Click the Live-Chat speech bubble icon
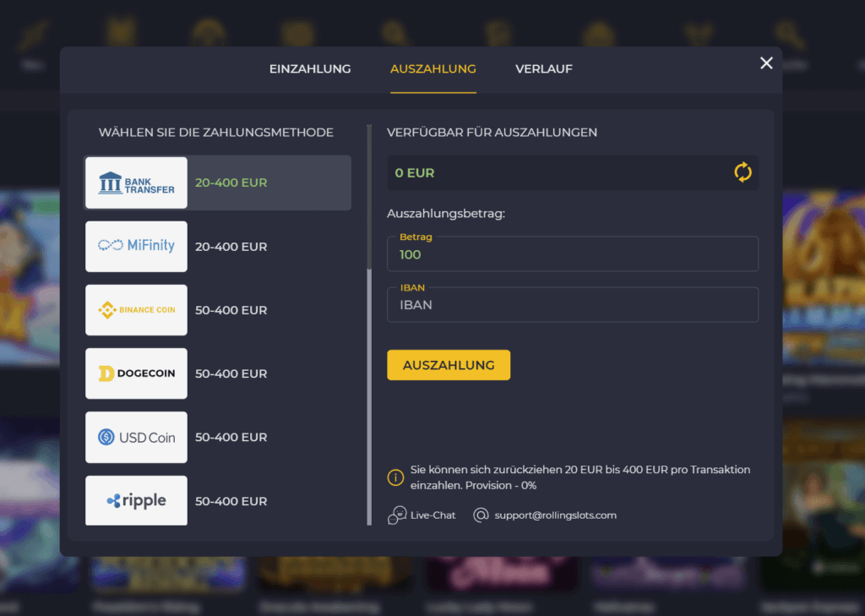This screenshot has width=865, height=616. tap(397, 515)
